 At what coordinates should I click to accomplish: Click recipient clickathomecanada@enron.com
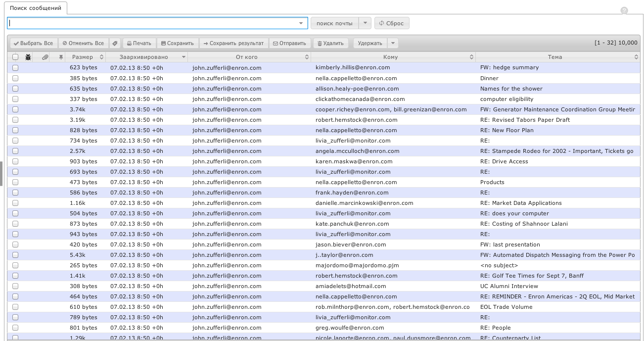(x=360, y=99)
